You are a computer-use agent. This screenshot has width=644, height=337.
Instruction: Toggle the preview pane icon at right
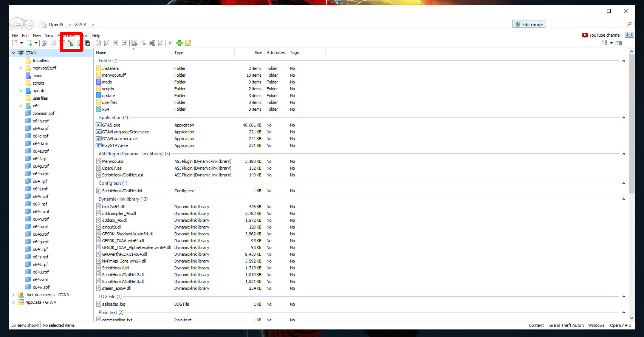point(619,43)
